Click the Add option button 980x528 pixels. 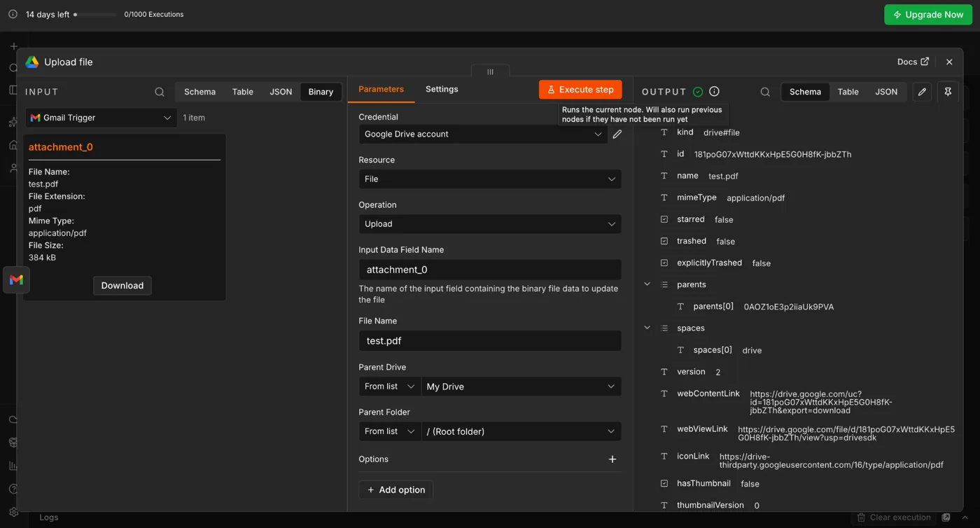point(396,490)
